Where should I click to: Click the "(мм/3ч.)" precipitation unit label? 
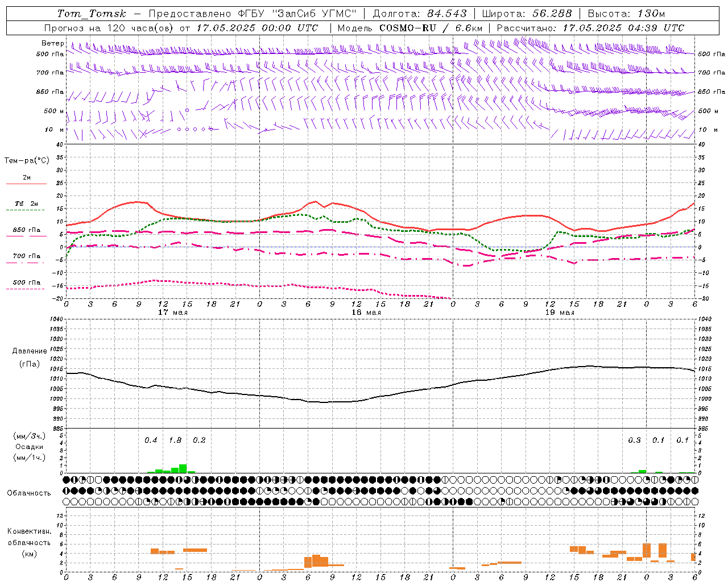[x=30, y=436]
